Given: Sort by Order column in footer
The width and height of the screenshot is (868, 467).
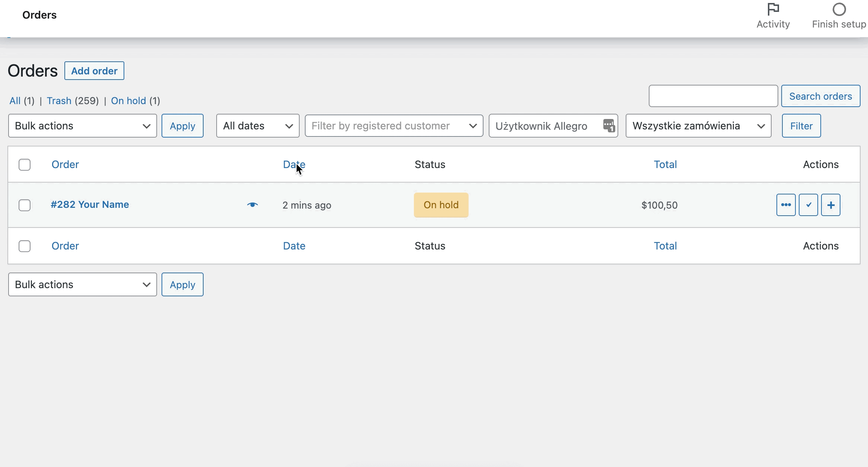Looking at the screenshot, I should click(x=65, y=246).
